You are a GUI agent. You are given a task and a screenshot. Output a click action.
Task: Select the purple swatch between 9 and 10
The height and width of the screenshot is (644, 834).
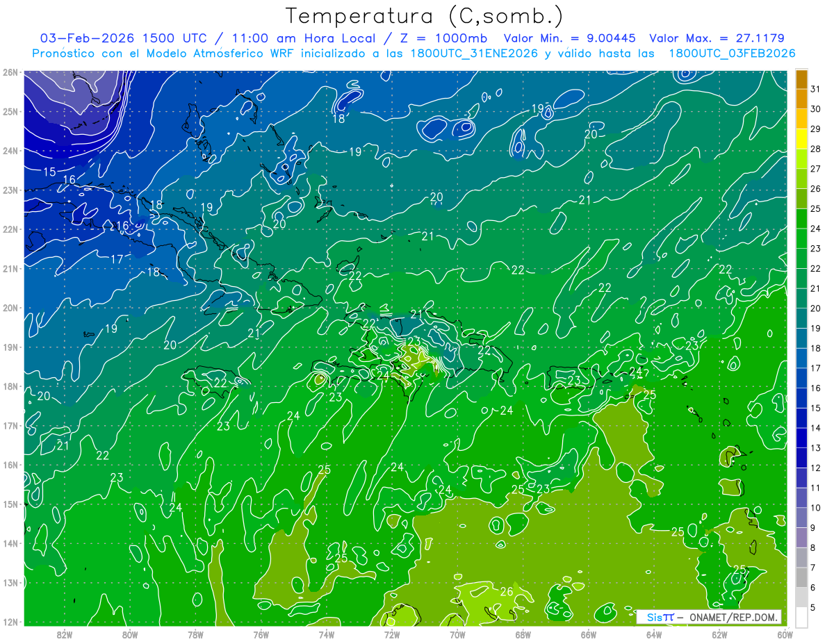pyautogui.click(x=801, y=518)
